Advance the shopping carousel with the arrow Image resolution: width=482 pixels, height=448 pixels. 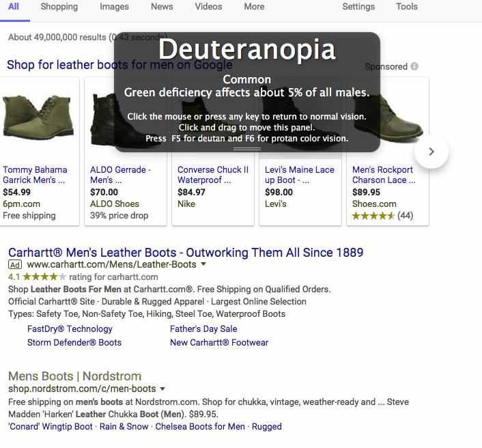coord(431,152)
